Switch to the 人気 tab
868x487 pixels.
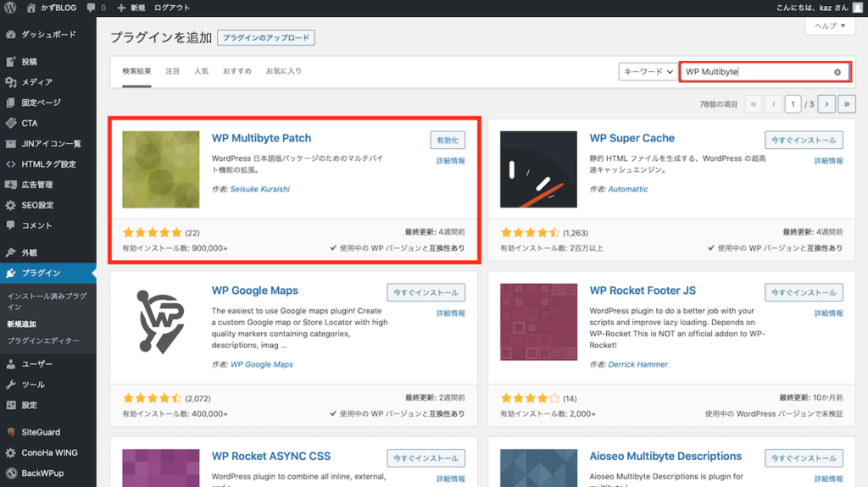click(201, 71)
